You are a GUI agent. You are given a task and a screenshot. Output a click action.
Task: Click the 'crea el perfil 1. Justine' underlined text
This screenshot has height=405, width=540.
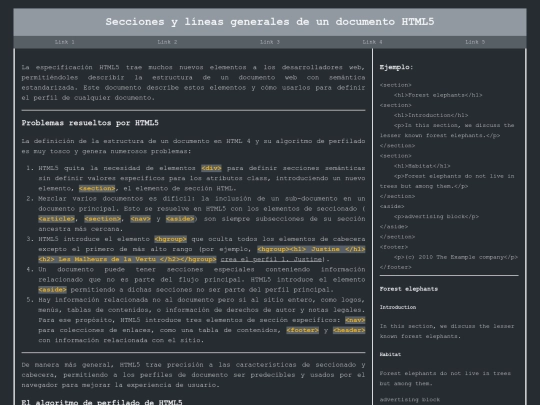[272, 259]
